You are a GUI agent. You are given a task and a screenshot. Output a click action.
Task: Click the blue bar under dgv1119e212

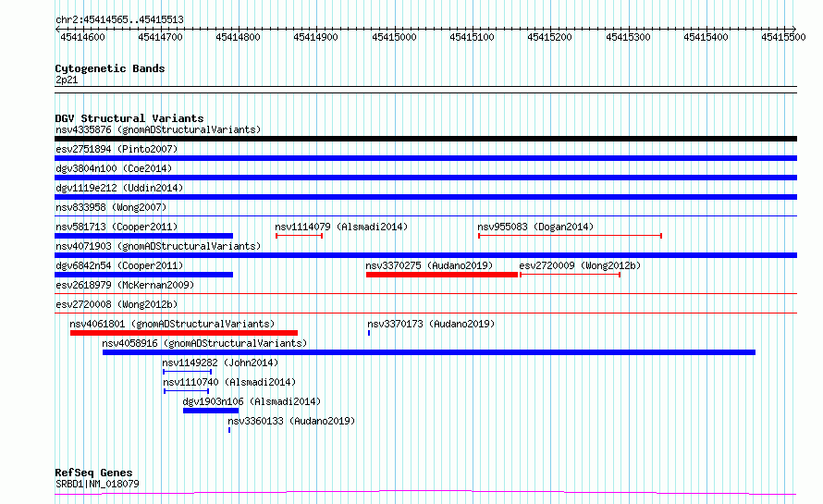(x=425, y=197)
